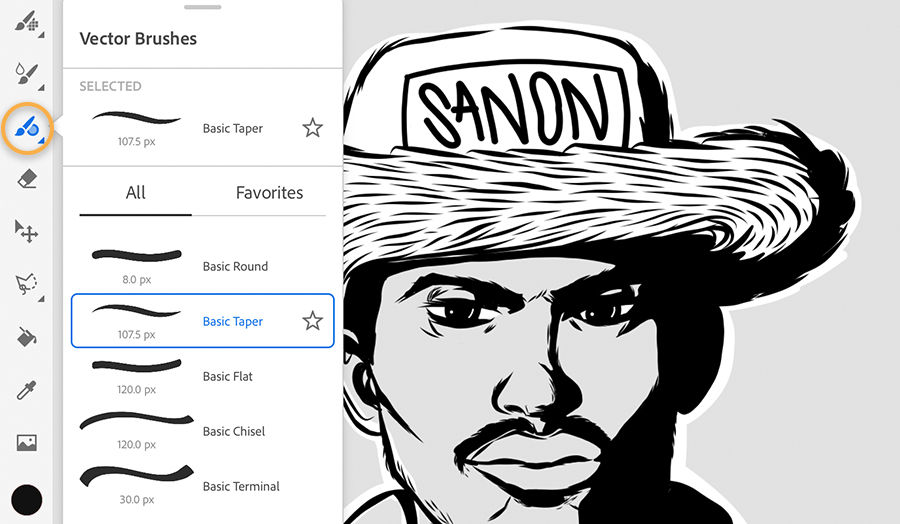The width and height of the screenshot is (900, 524).
Task: Click the panel drag handle at top
Action: point(203,6)
